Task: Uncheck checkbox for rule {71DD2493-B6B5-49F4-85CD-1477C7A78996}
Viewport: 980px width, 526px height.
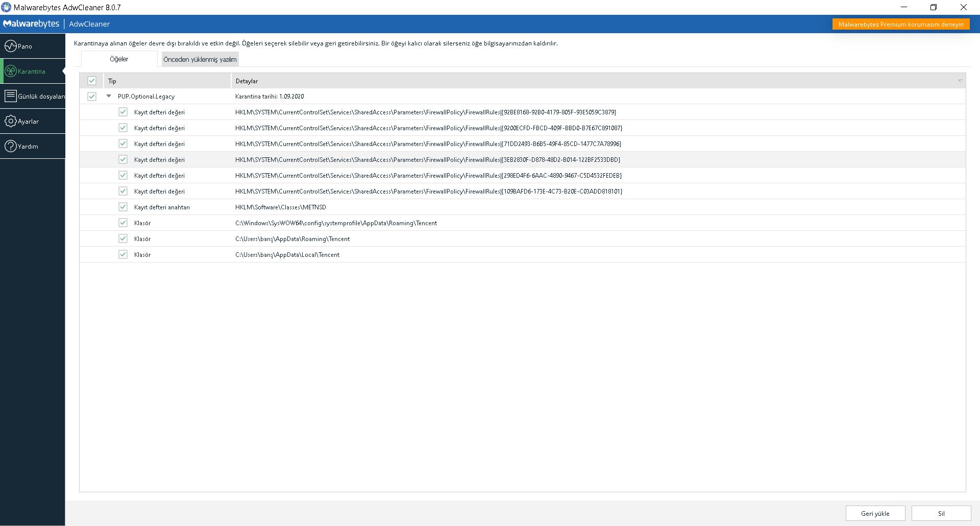Action: 123,144
